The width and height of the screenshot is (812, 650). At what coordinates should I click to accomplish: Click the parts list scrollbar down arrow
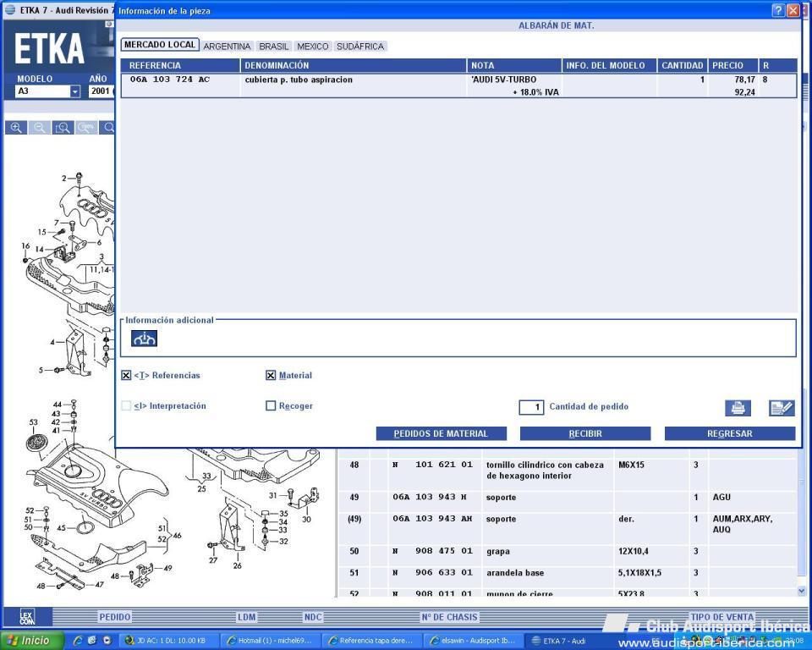pos(802,591)
